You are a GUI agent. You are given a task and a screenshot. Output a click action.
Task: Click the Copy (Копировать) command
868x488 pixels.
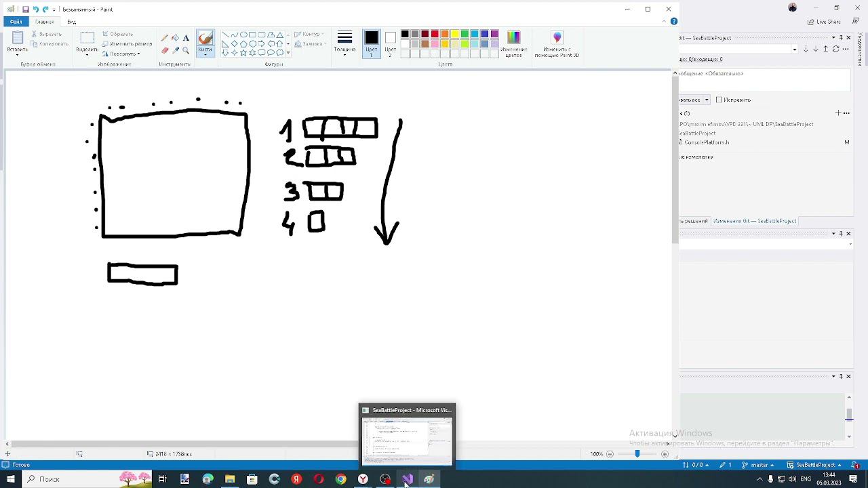[50, 44]
